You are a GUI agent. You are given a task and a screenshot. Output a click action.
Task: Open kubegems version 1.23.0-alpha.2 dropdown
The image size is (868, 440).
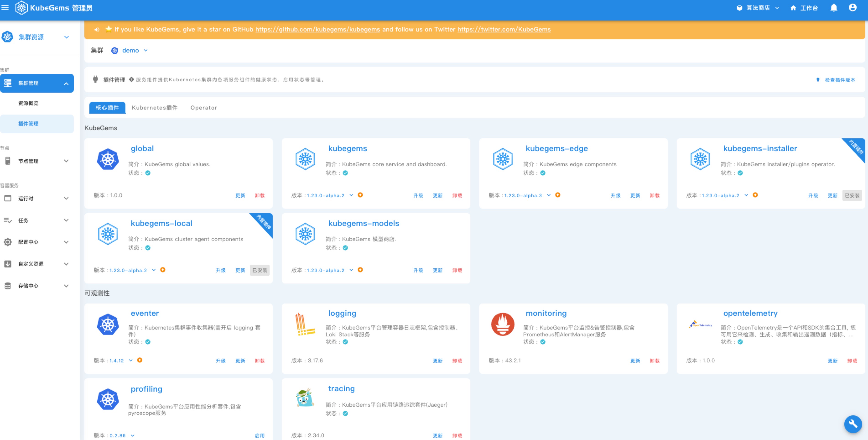pyautogui.click(x=330, y=195)
